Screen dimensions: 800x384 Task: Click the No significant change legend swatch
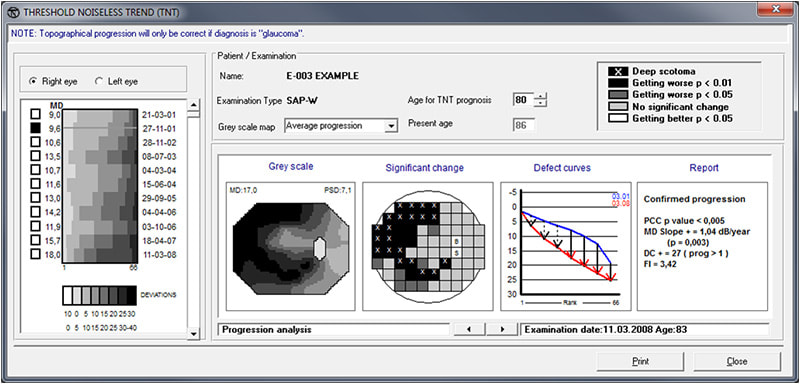point(617,107)
